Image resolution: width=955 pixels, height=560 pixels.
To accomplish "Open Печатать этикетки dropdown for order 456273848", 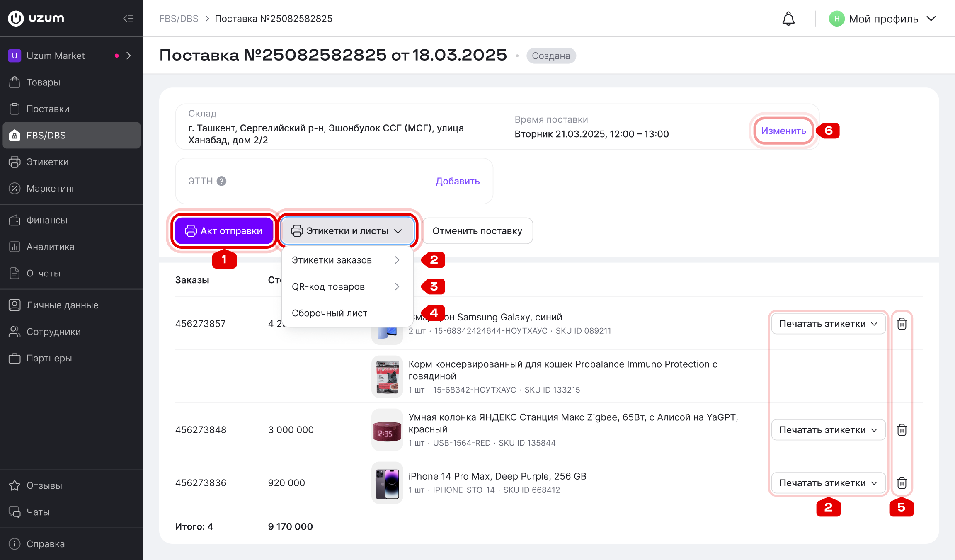I will pos(828,430).
